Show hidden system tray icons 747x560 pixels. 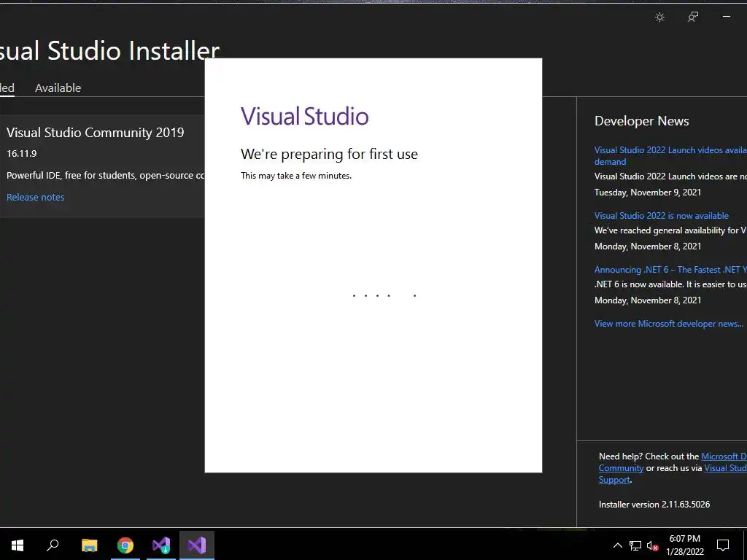[x=617, y=545]
